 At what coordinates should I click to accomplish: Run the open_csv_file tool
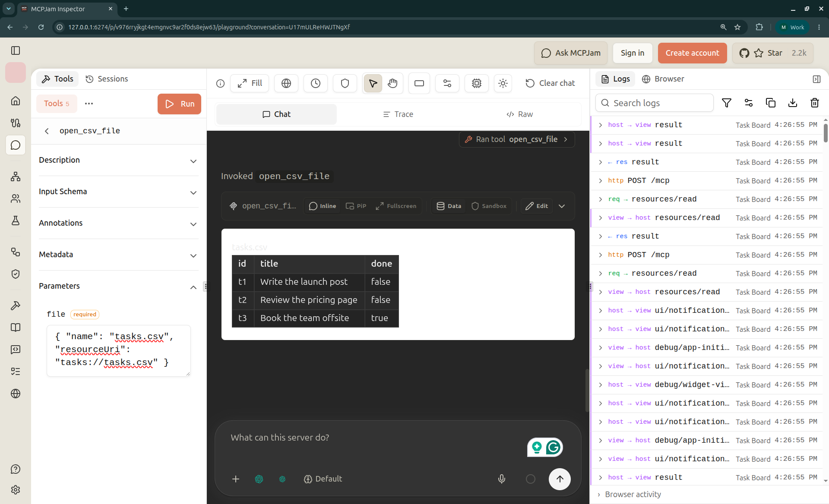pos(179,104)
